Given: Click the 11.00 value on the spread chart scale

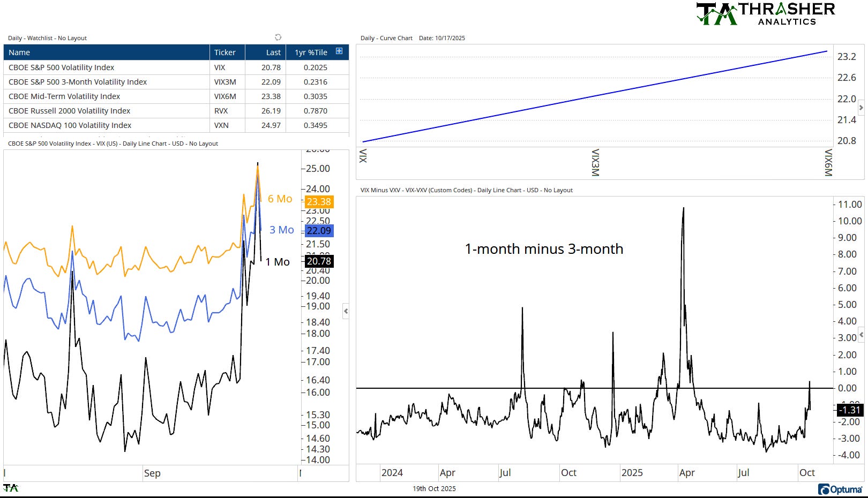Looking at the screenshot, I should pos(850,205).
